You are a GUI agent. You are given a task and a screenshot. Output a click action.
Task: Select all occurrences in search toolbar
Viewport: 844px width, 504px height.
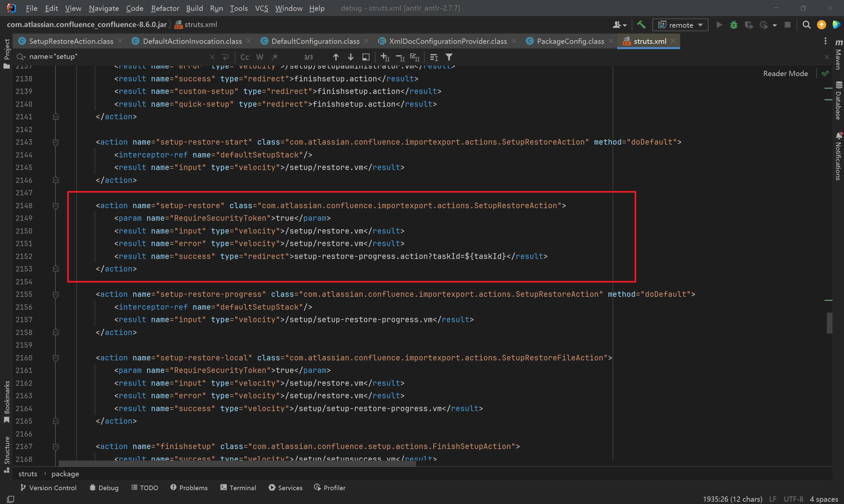(415, 57)
